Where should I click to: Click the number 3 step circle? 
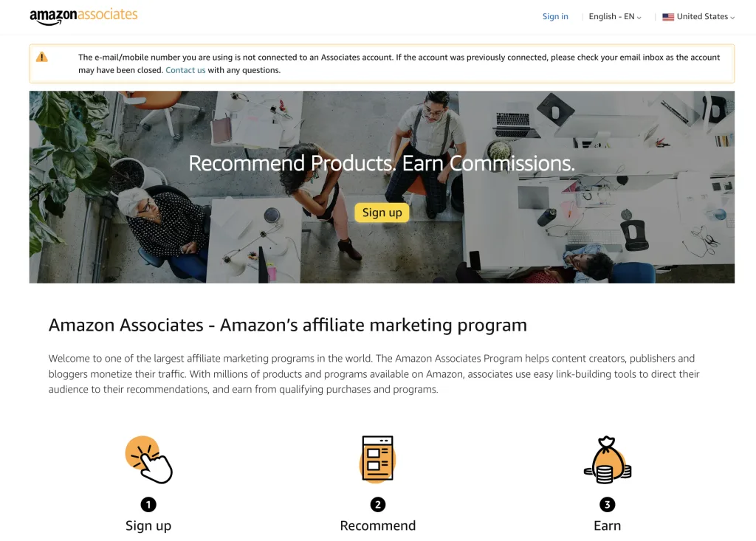click(608, 504)
